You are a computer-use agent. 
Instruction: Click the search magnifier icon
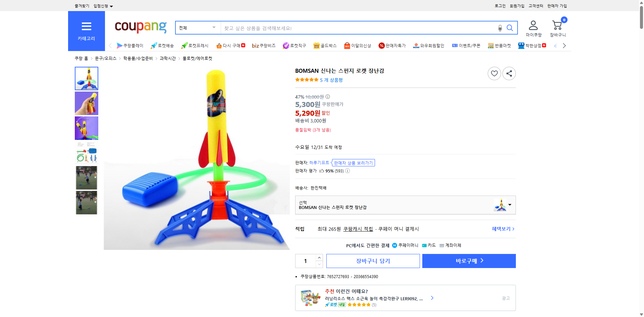[510, 28]
